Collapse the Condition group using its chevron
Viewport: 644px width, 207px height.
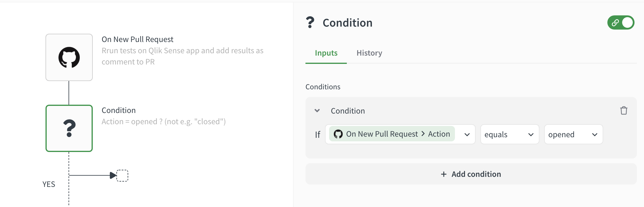tap(317, 110)
